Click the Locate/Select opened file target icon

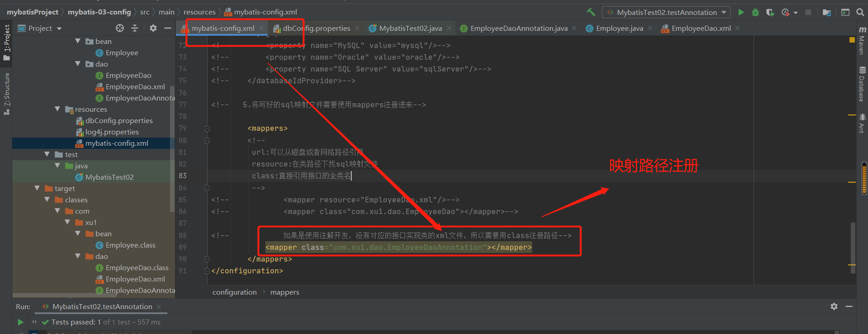(x=120, y=28)
